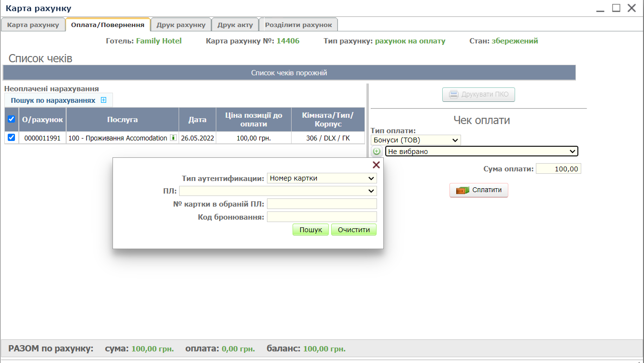Open the Розділити рахунок tab
The image size is (644, 363).
tap(298, 25)
